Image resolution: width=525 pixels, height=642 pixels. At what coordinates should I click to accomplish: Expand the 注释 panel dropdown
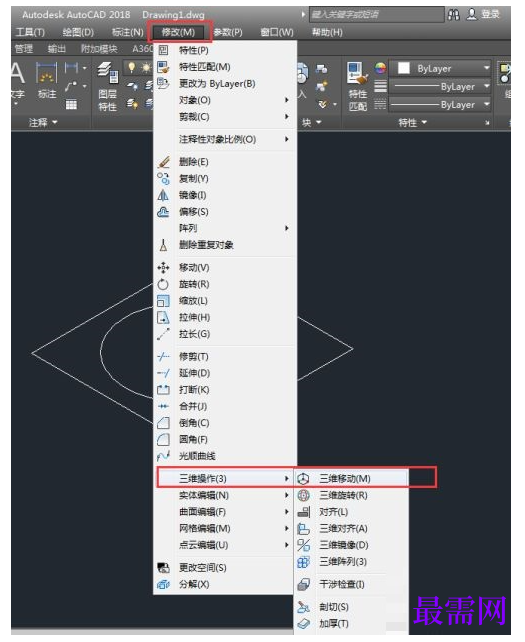43,122
